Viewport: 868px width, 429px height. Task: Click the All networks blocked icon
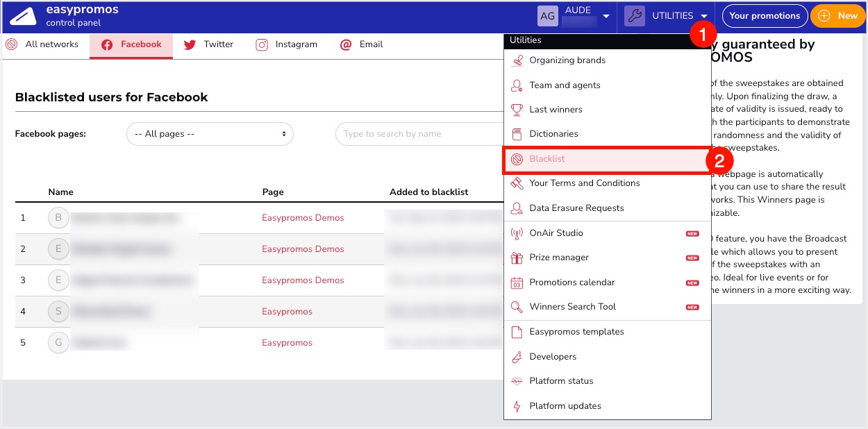11,44
